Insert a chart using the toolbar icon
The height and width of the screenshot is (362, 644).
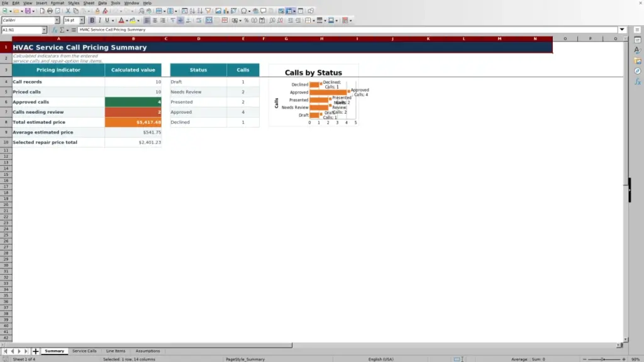click(x=226, y=11)
